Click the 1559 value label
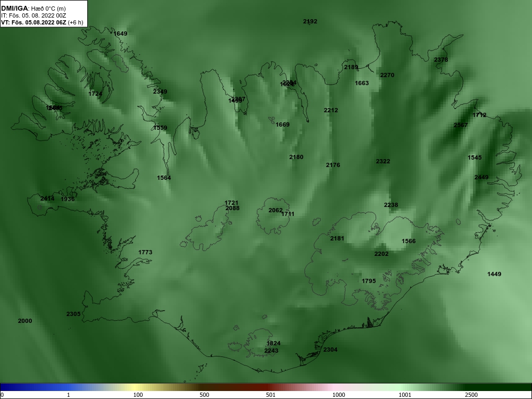This screenshot has height=399, width=532. pos(160,128)
